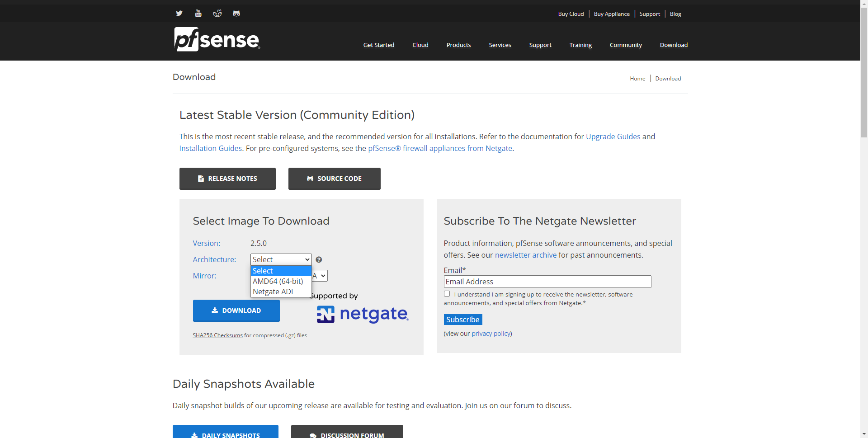The width and height of the screenshot is (868, 438).
Task: Open the Community menu
Action: [625, 45]
